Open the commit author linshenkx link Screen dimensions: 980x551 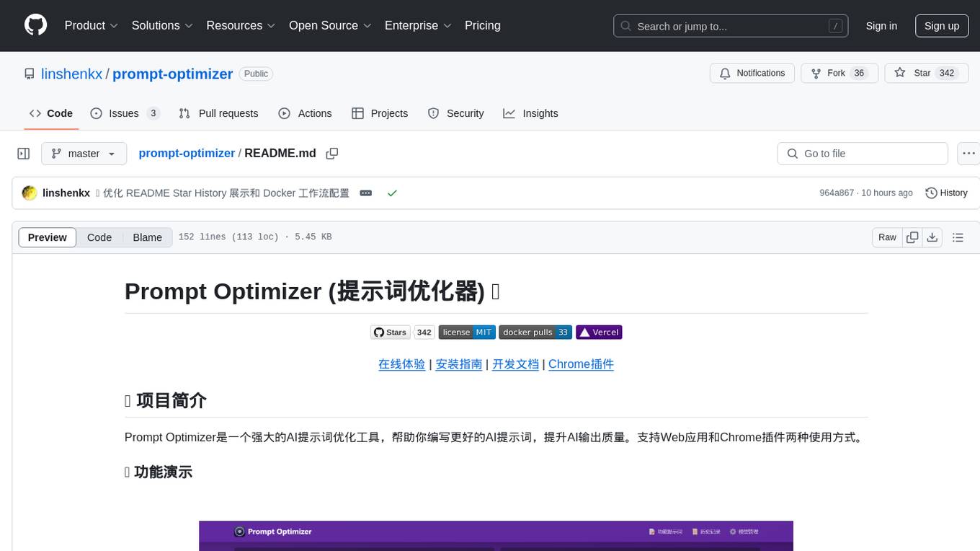coord(66,193)
